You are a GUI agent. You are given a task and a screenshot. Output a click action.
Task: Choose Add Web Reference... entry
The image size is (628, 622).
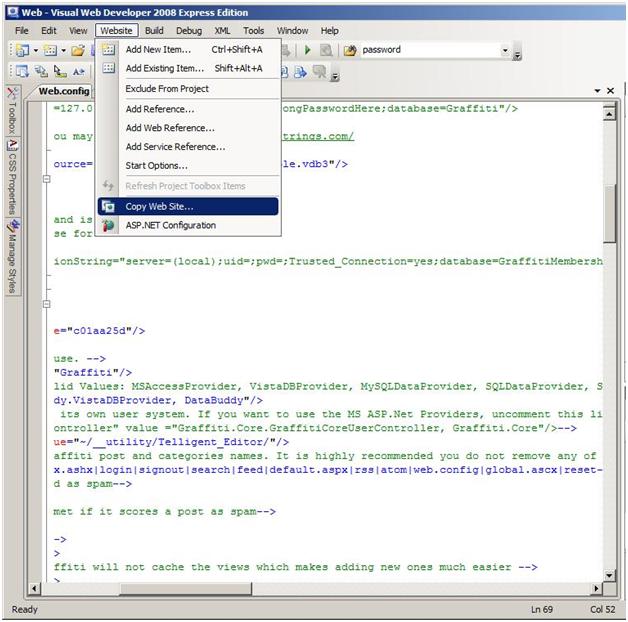coord(188,128)
